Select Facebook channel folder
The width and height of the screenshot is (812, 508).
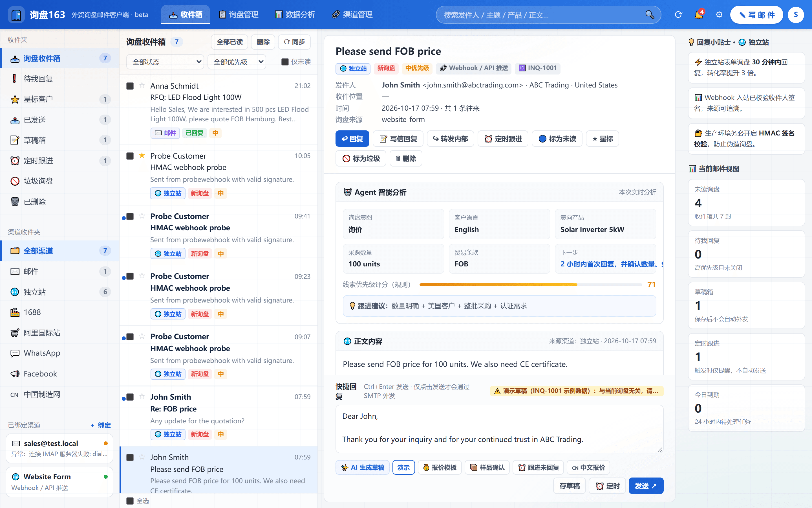60,374
